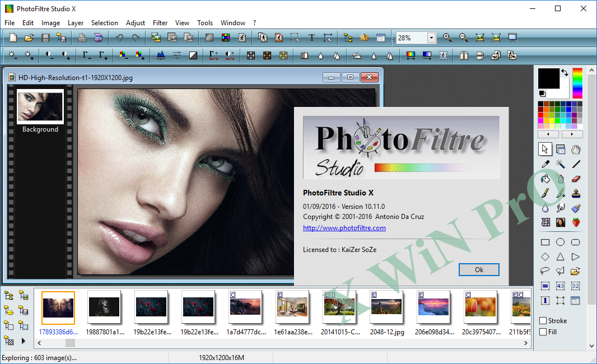Screen dimensions: 597x364
Task: Select the Lasso selection shape
Action: [545, 270]
